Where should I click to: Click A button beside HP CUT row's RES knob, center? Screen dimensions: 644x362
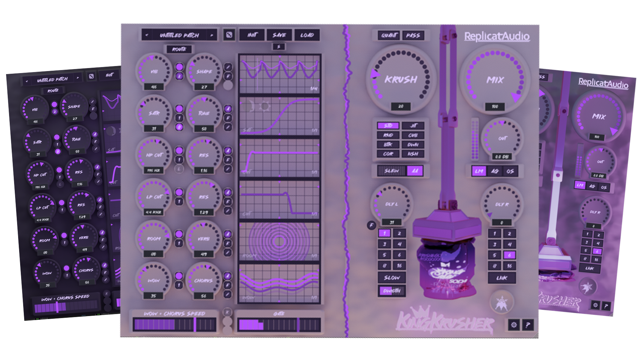pos(228,150)
